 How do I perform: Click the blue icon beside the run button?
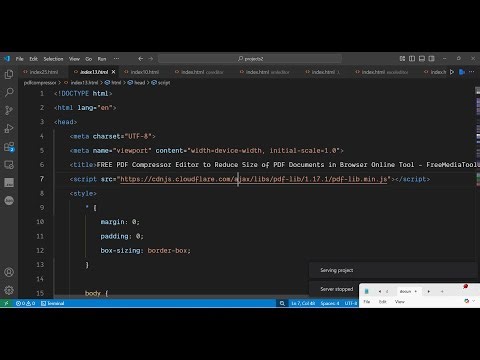462,72
